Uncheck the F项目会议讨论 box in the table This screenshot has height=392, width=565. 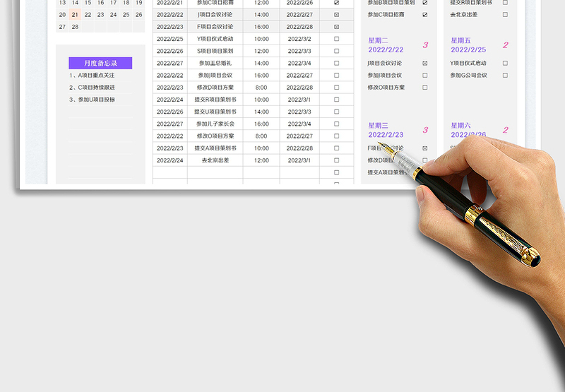[337, 27]
